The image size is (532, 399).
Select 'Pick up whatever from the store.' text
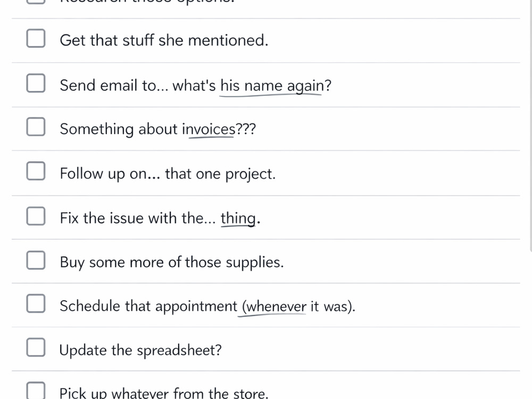(164, 393)
